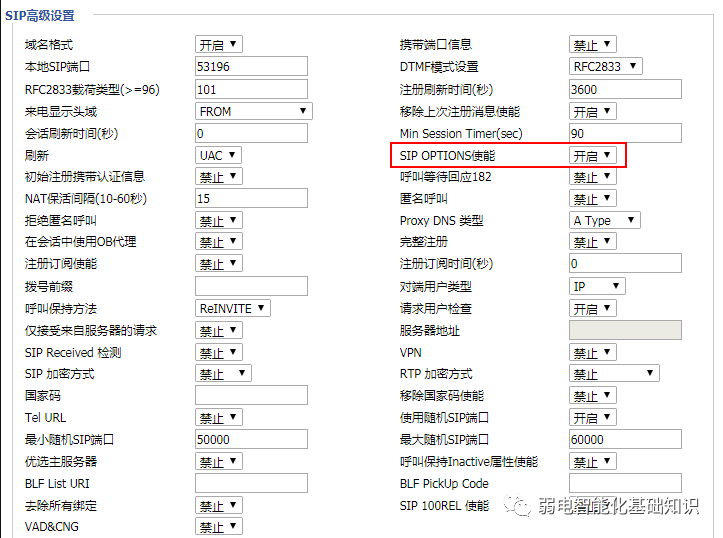Open the 呼叫保持Inactive属性使能 dropdown

point(593,461)
